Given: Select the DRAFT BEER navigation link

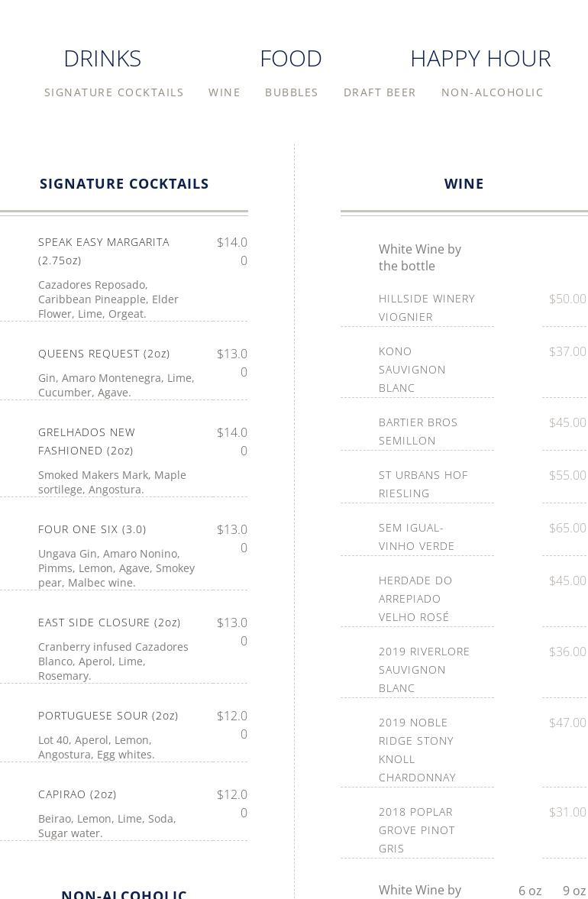Looking at the screenshot, I should [x=380, y=92].
